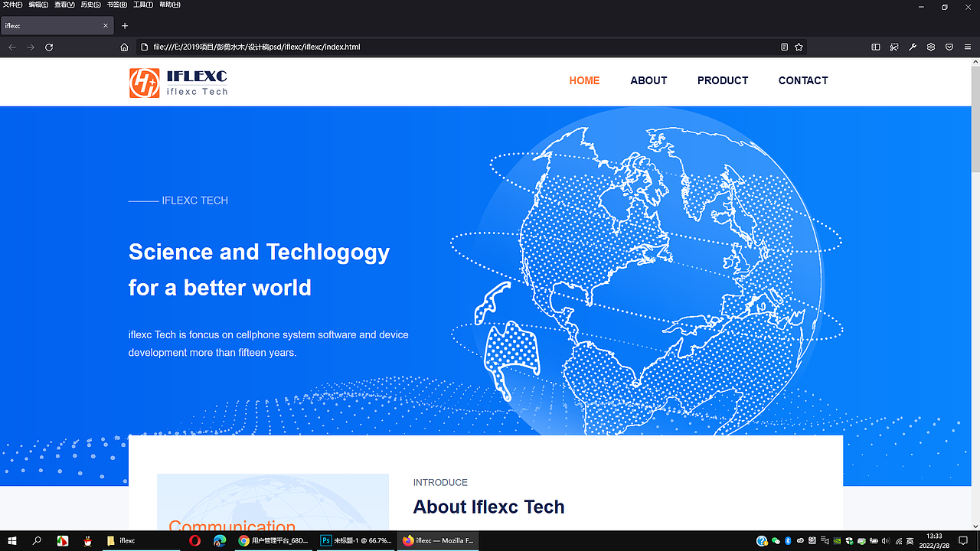980x551 pixels.
Task: Save page to Pocket
Action: [949, 47]
